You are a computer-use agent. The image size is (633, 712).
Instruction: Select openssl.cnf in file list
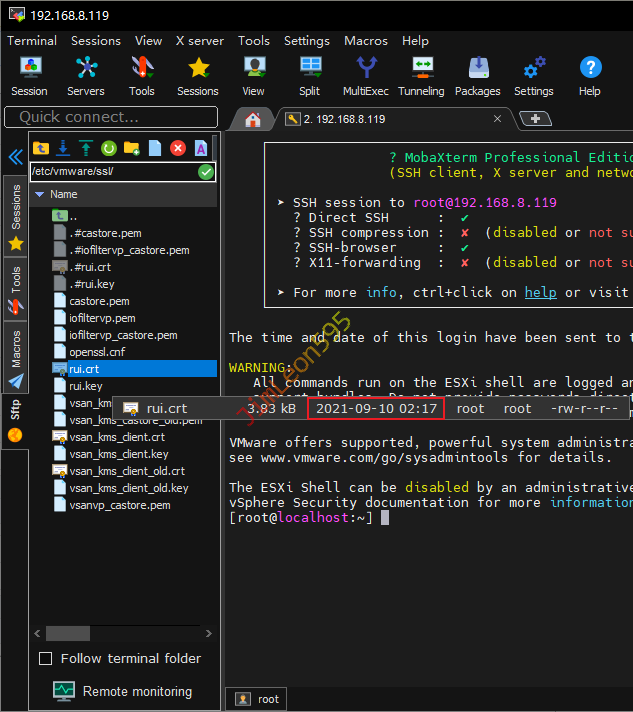click(x=97, y=352)
